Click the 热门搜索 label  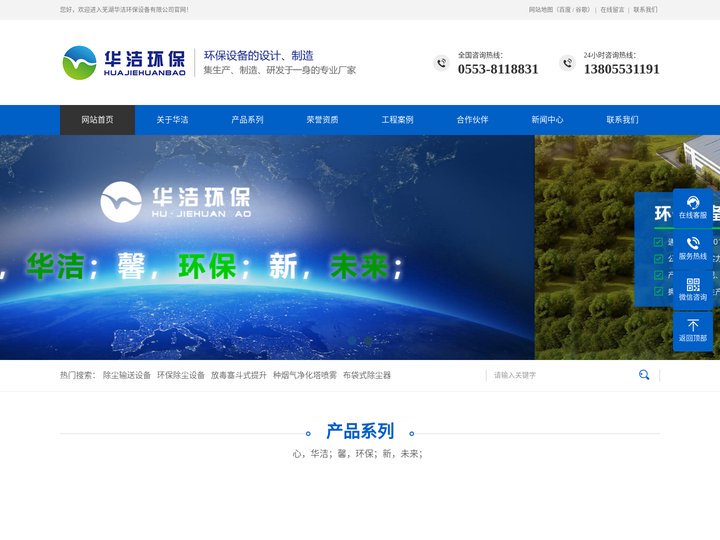pos(78,375)
